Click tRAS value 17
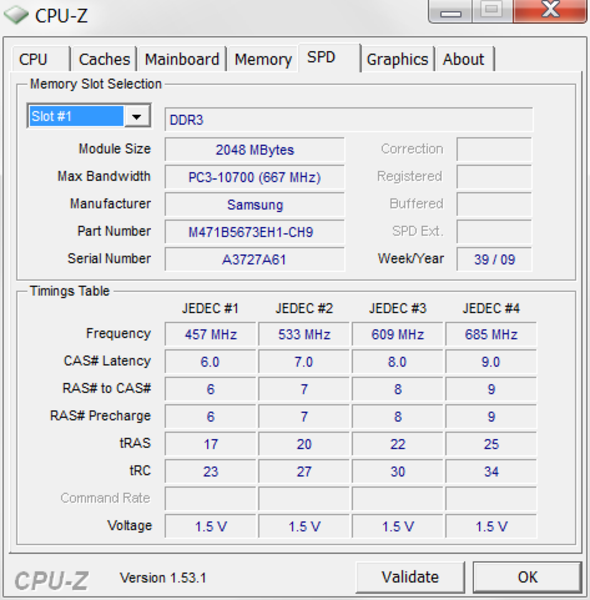The image size is (590, 600). 210,444
